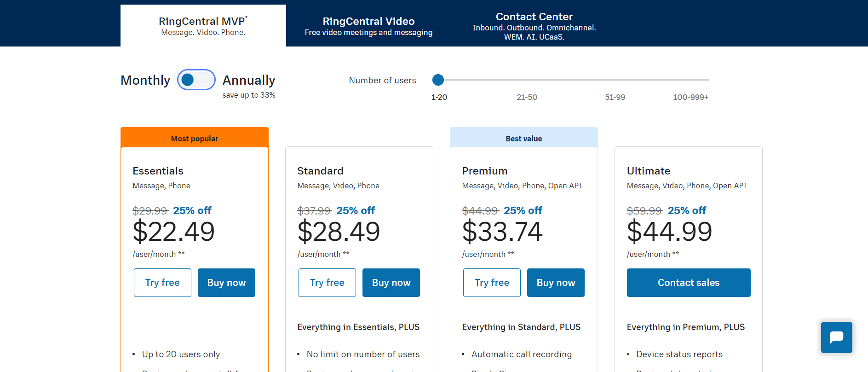
Task: Click the 1-20 users range label
Action: coord(439,97)
